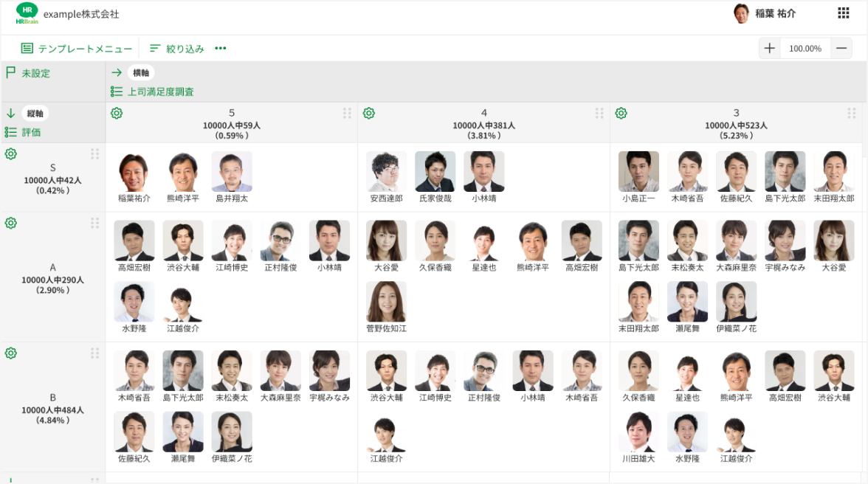The width and height of the screenshot is (868, 484).
Task: Open gear settings for row S
Action: tap(10, 153)
